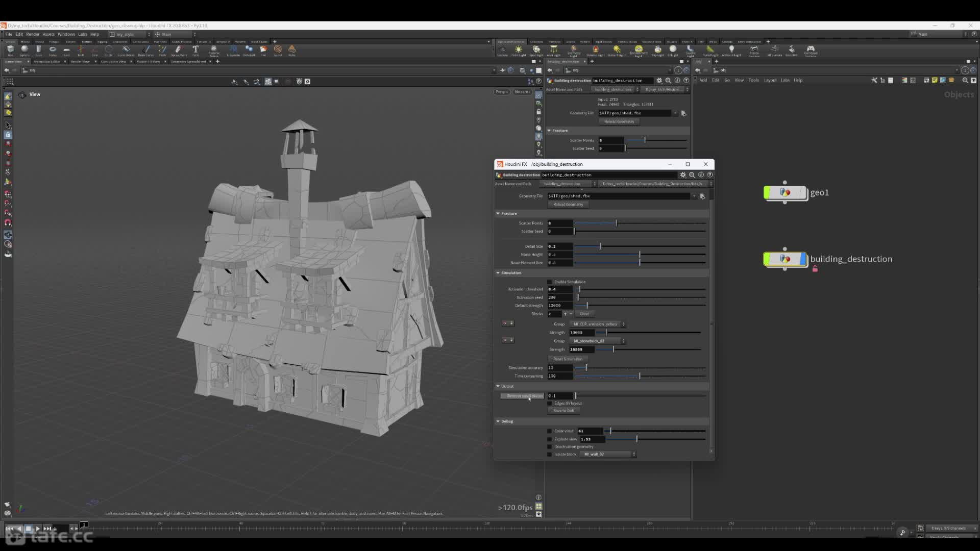The width and height of the screenshot is (980, 551).
Task: Select the Platonic Solids shelf tool
Action: coord(214,51)
